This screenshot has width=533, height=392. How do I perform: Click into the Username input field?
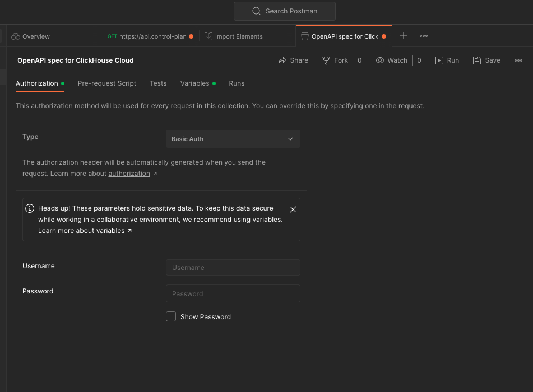click(x=233, y=268)
